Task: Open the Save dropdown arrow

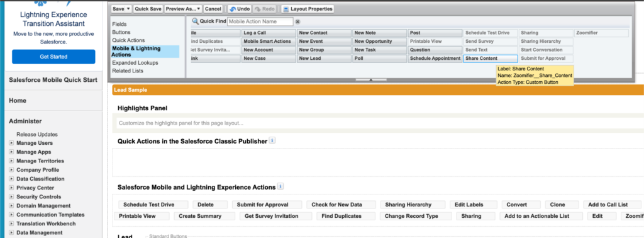Action: tap(128, 9)
